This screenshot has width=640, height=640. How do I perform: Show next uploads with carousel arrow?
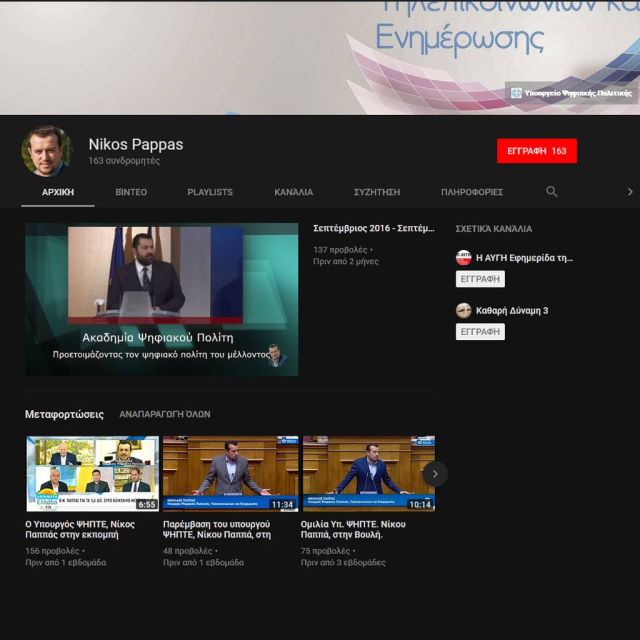[435, 473]
